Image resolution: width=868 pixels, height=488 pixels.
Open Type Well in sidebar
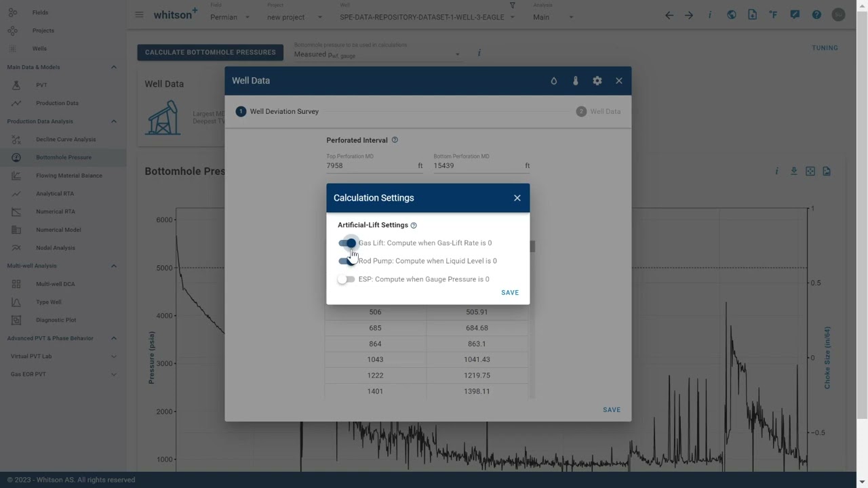tap(48, 302)
